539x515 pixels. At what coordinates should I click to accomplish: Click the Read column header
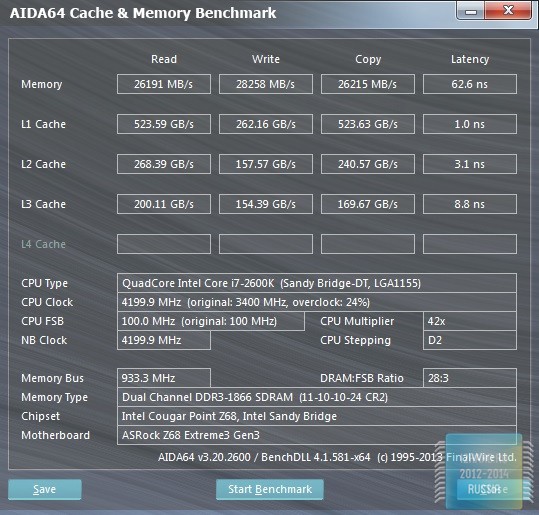click(164, 59)
